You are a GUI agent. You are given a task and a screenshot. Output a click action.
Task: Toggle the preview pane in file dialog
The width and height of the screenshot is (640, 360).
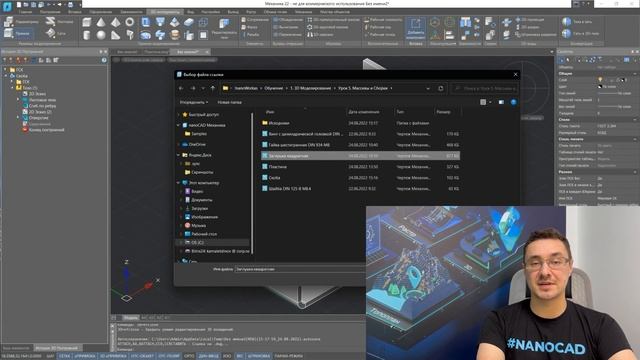tap(501, 102)
